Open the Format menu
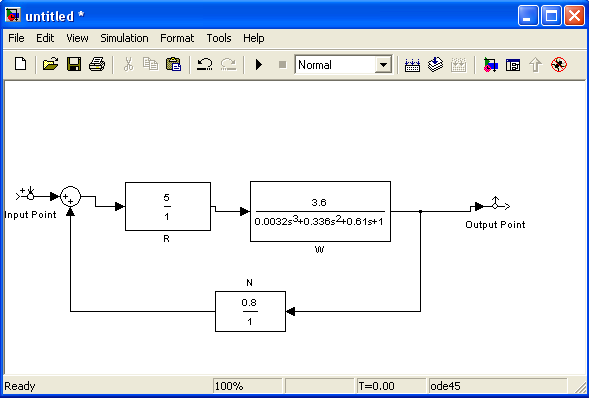The width and height of the screenshot is (589, 398). [x=177, y=38]
